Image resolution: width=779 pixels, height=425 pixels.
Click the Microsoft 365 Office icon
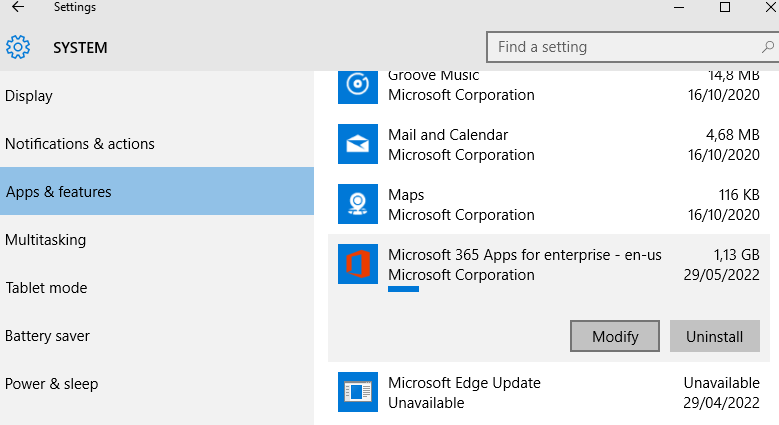pyautogui.click(x=358, y=264)
